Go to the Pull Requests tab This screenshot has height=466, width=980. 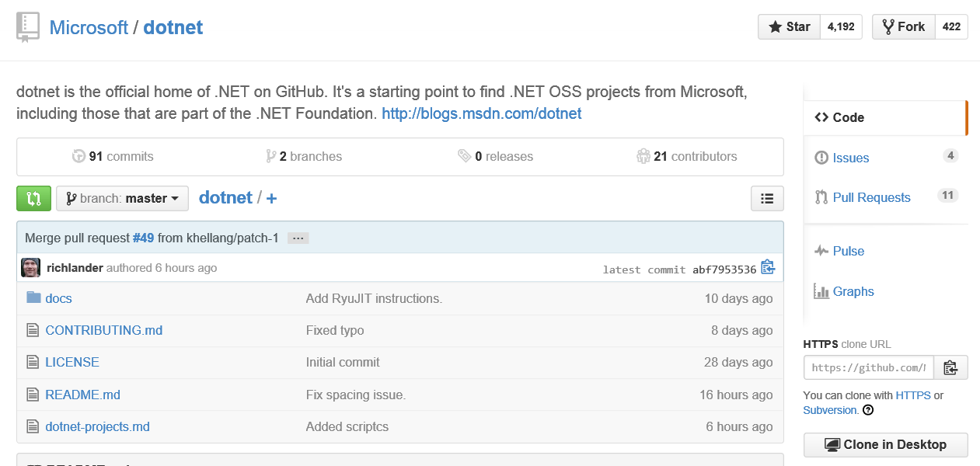871,197
